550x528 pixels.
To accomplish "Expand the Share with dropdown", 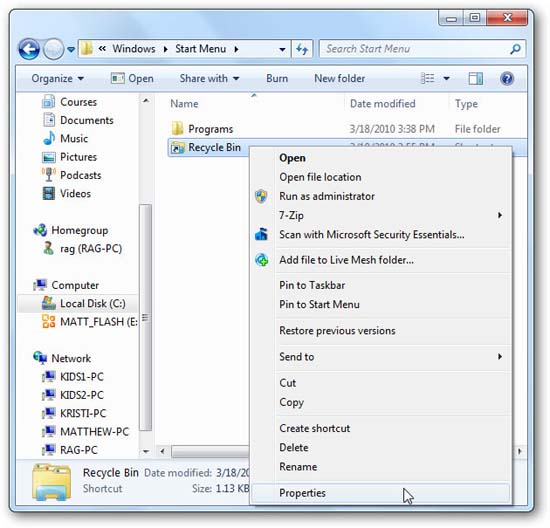I will coord(209,78).
